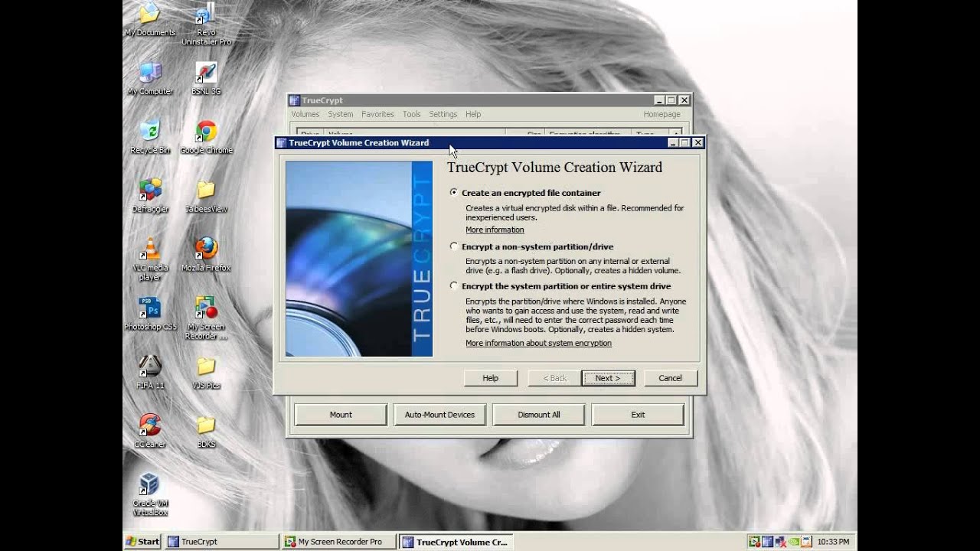The height and width of the screenshot is (551, 980).
Task: Click Dismount All button
Action: pos(539,415)
